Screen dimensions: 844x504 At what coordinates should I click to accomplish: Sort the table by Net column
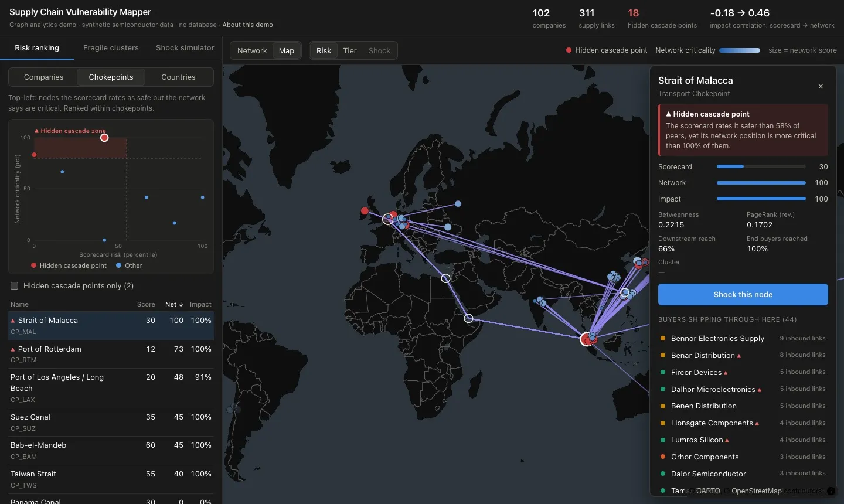174,305
